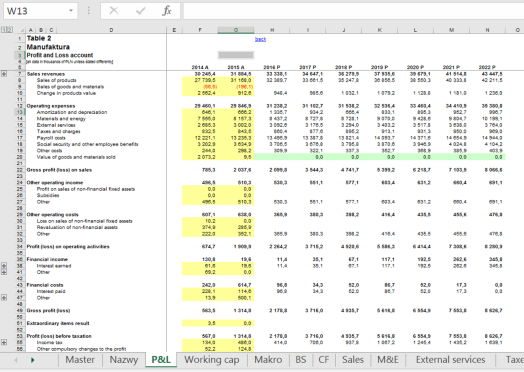This screenshot has height=372, width=524.
Task: Select row 34 header
Action: tap(20, 247)
